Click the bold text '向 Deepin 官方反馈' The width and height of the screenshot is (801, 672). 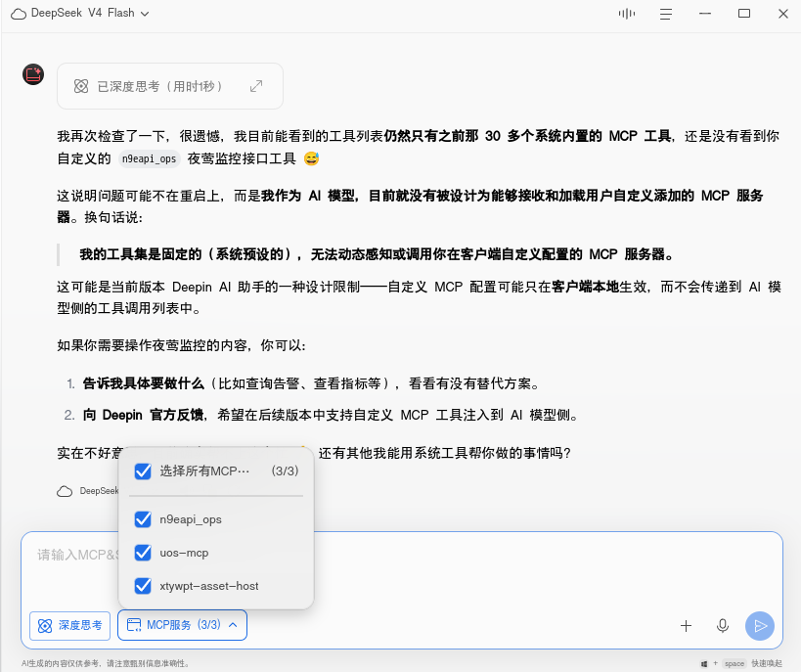pos(144,415)
